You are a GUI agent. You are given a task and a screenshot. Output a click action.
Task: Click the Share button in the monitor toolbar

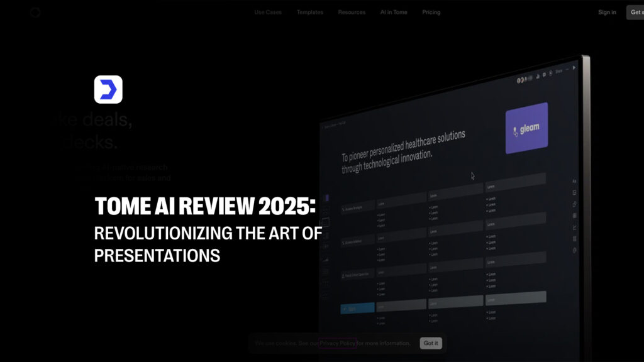[558, 72]
